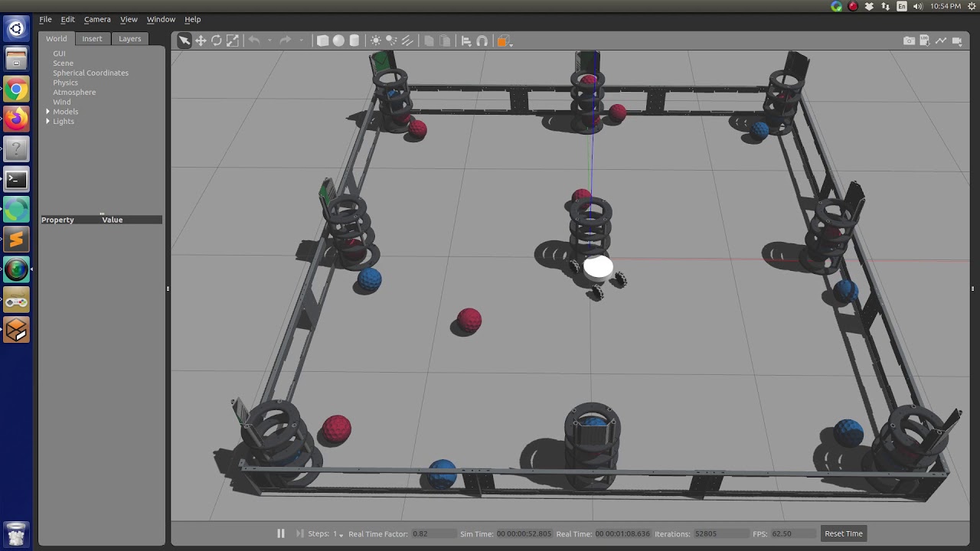
Task: Open the undo history dropdown arrow
Action: click(x=269, y=41)
